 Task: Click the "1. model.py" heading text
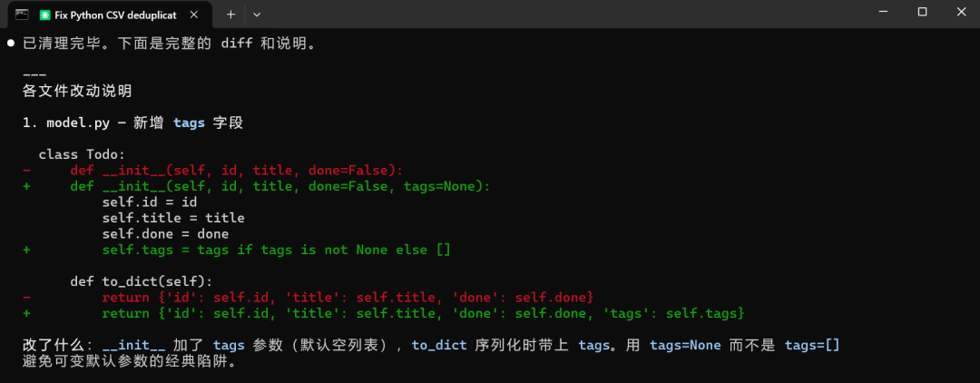click(66, 123)
